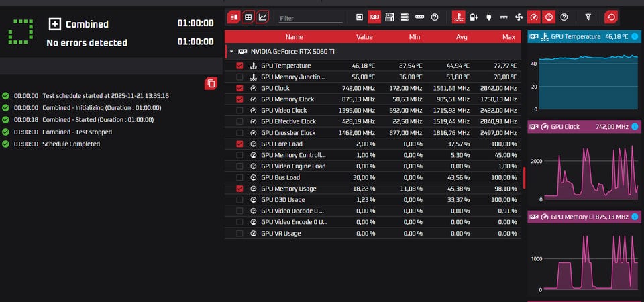644x302 pixels.
Task: Check the GPU Video Clock checkbox
Action: point(239,110)
